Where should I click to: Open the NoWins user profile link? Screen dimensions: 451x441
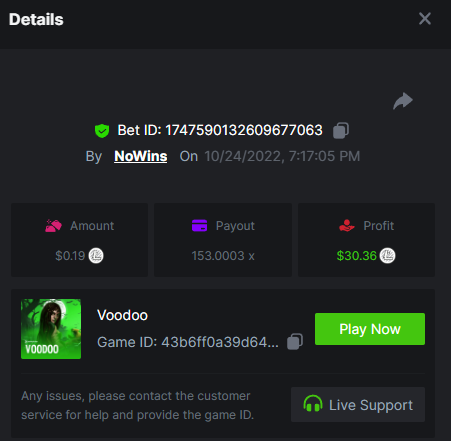pos(141,156)
